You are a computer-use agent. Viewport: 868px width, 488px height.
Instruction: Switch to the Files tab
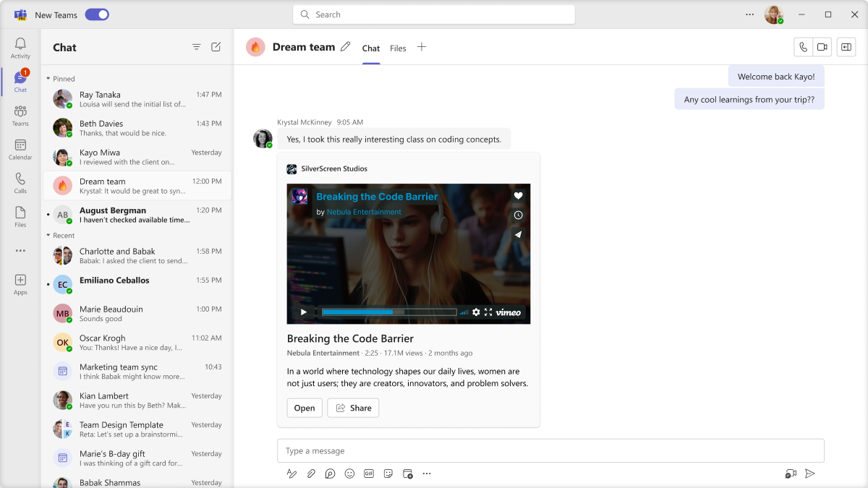tap(398, 48)
